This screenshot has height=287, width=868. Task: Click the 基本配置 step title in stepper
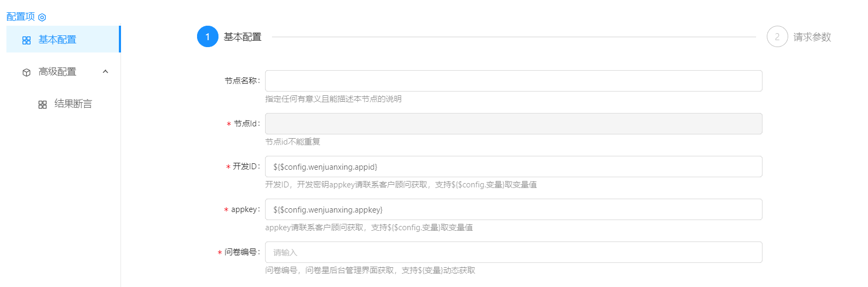(243, 37)
